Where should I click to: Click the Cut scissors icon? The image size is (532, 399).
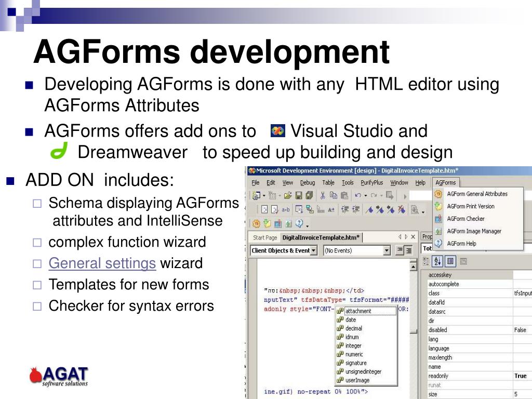click(x=323, y=195)
